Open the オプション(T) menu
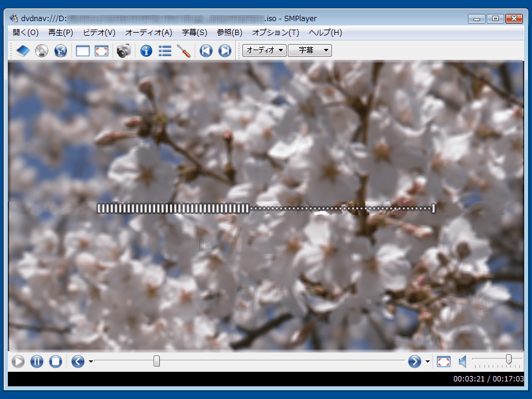The image size is (532, 399). click(275, 33)
